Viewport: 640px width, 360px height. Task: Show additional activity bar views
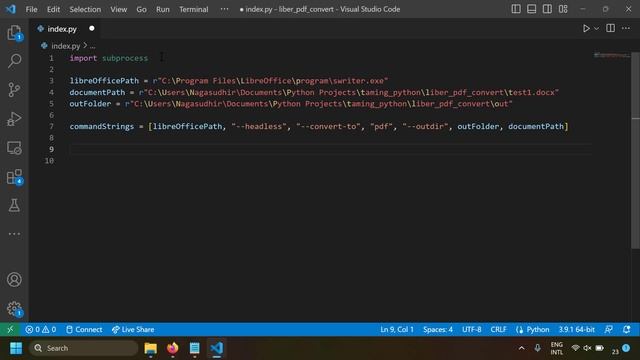(x=14, y=234)
